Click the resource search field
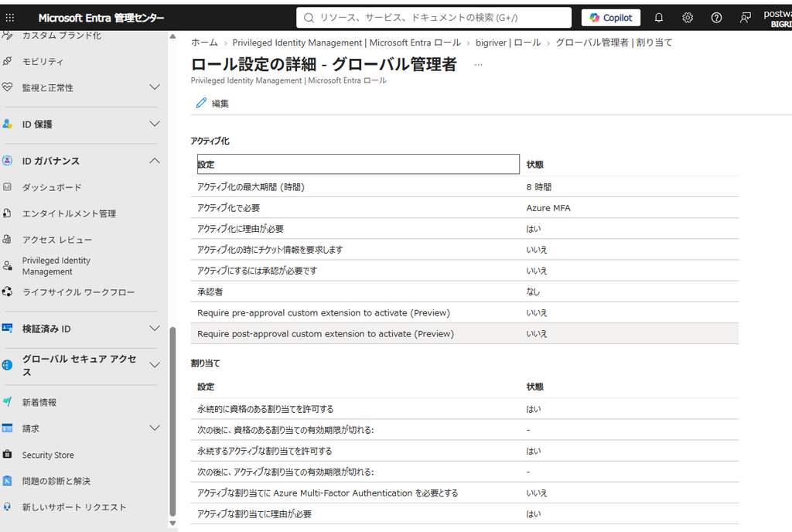Viewport: 792px width, 532px height. [x=434, y=18]
